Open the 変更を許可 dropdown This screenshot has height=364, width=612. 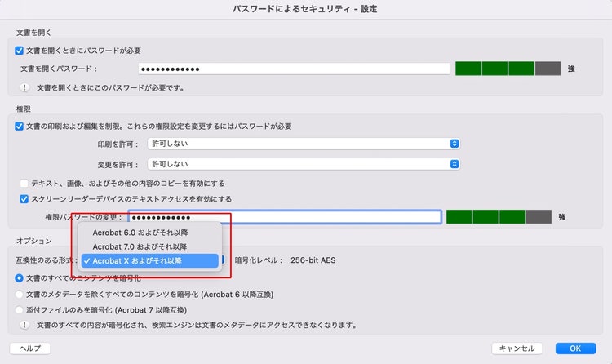click(304, 164)
